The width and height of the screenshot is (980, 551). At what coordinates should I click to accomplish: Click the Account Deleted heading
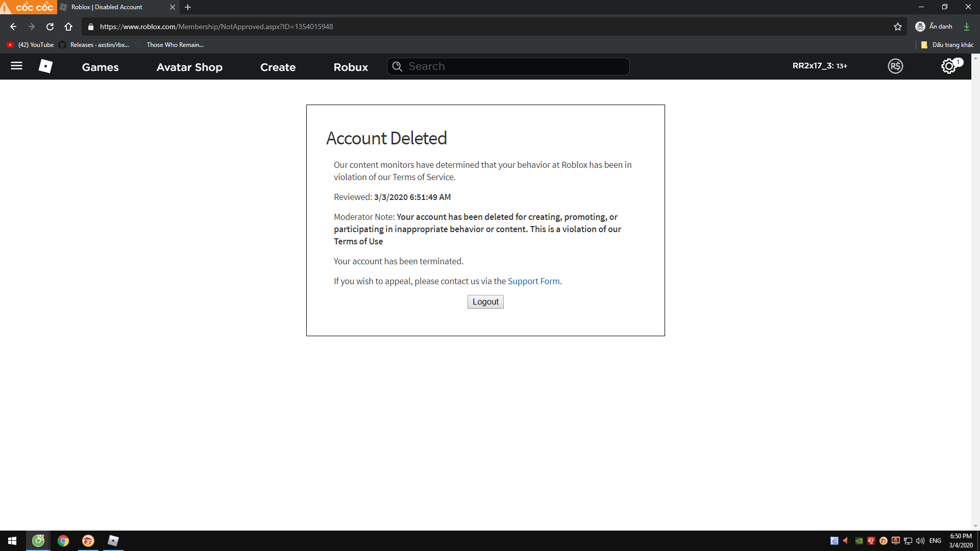[386, 138]
